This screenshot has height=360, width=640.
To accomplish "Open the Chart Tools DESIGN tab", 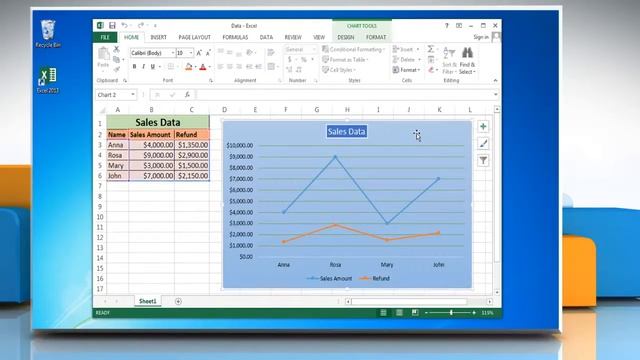I will click(x=345, y=37).
